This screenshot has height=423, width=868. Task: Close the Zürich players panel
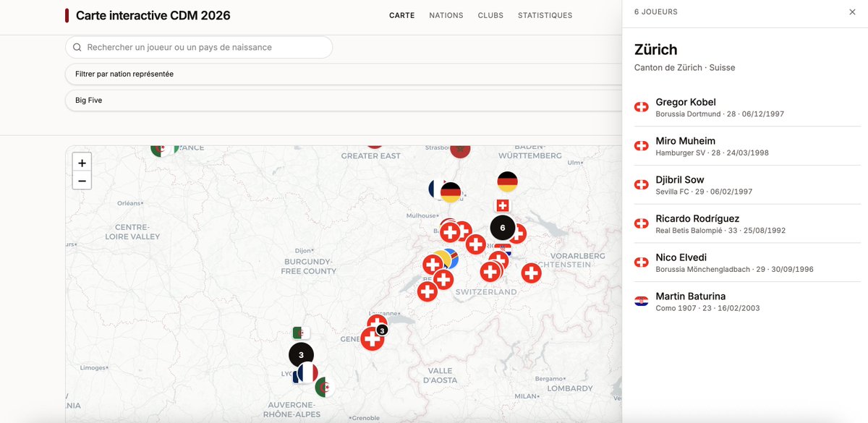pyautogui.click(x=852, y=12)
